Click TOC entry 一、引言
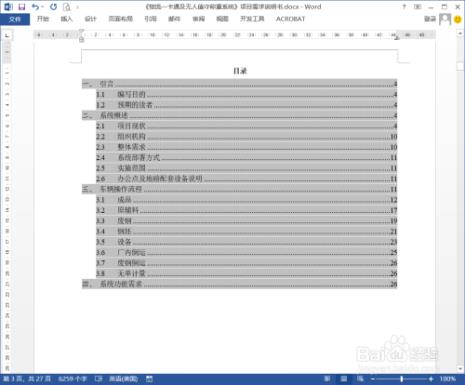This screenshot has height=385, width=465. click(x=239, y=84)
